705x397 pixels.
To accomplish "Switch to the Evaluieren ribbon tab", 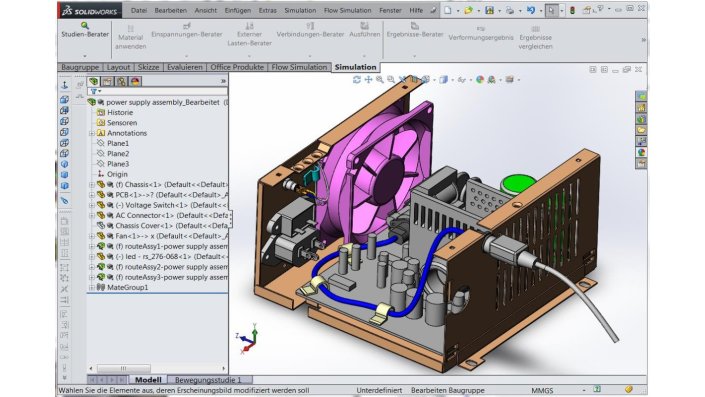I will (185, 67).
